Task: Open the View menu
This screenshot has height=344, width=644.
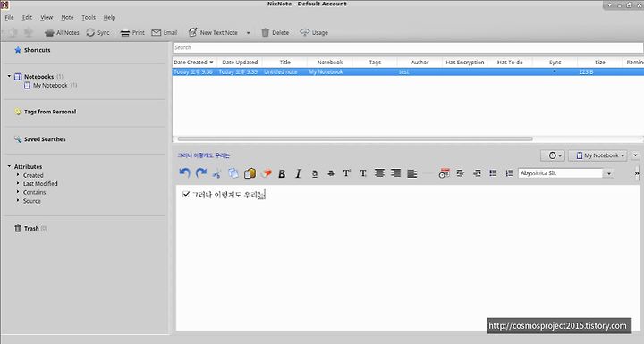Action: click(47, 17)
